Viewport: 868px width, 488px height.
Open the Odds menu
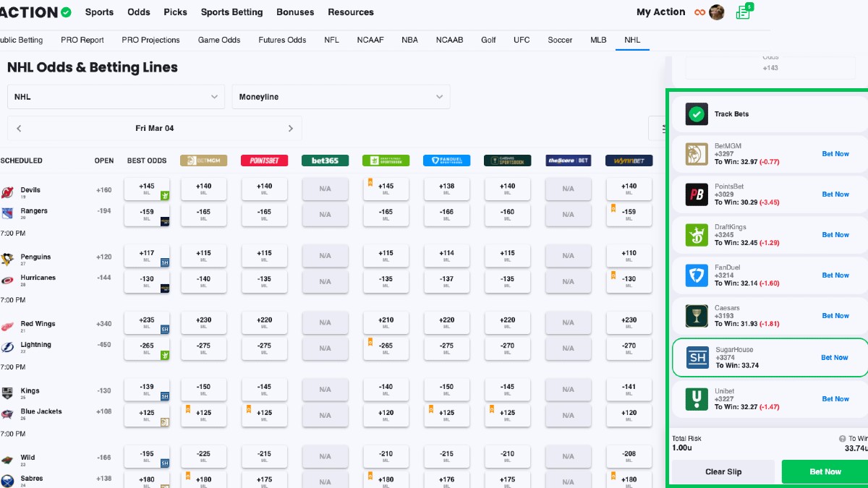coord(139,12)
